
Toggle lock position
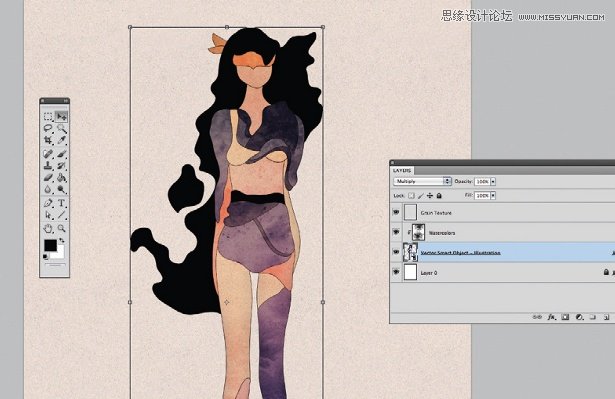click(430, 195)
